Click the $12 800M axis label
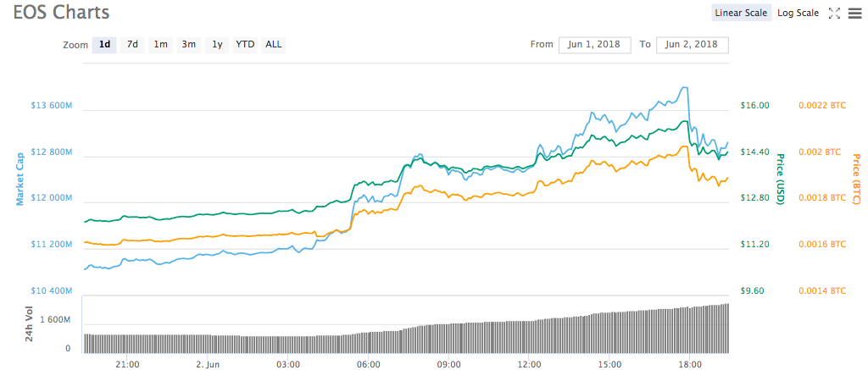This screenshot has height=370, width=868. tap(51, 152)
